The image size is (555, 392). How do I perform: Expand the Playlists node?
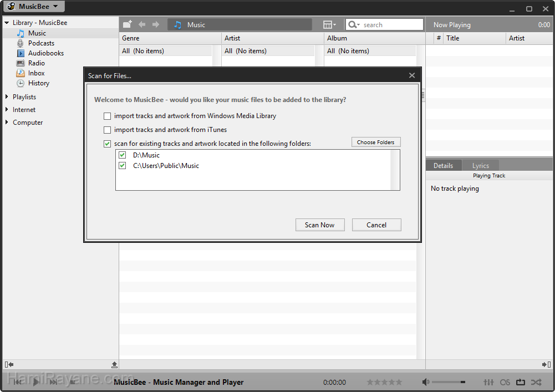tap(6, 96)
